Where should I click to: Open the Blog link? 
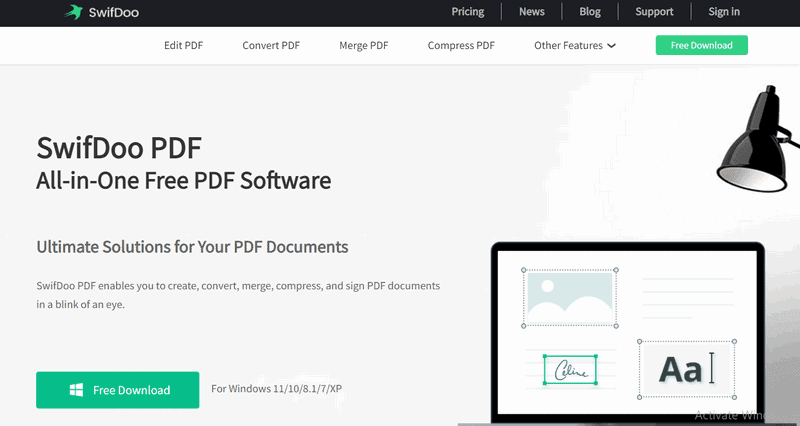(x=590, y=12)
